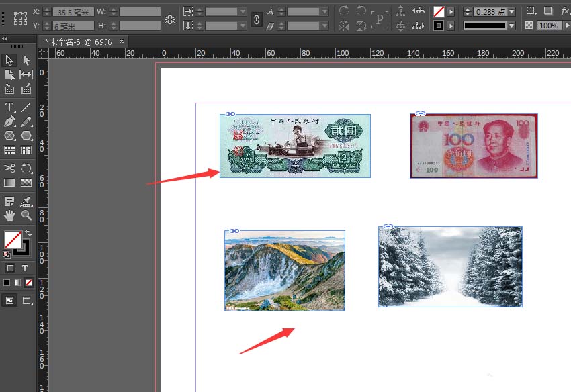Click the H height field
Image resolution: width=571 pixels, height=392 pixels.
click(140, 26)
